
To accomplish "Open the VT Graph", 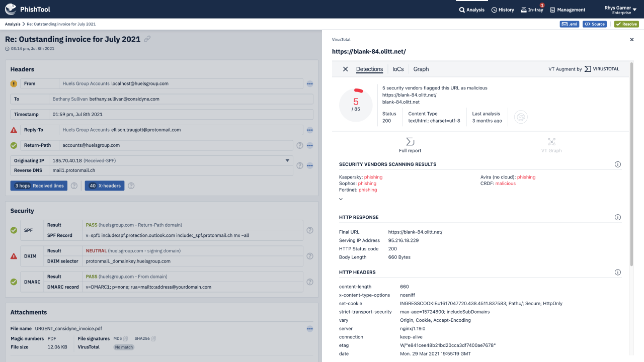I will coord(551,145).
